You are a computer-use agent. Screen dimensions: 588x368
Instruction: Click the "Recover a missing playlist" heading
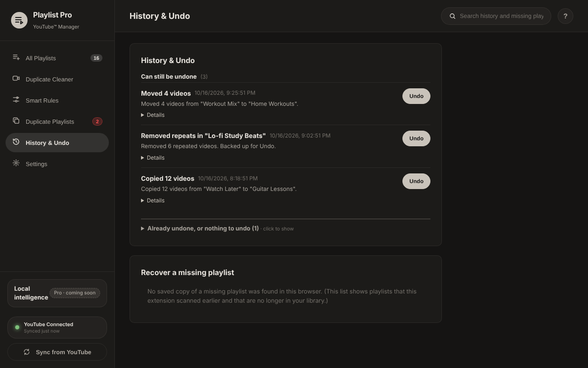point(187,272)
